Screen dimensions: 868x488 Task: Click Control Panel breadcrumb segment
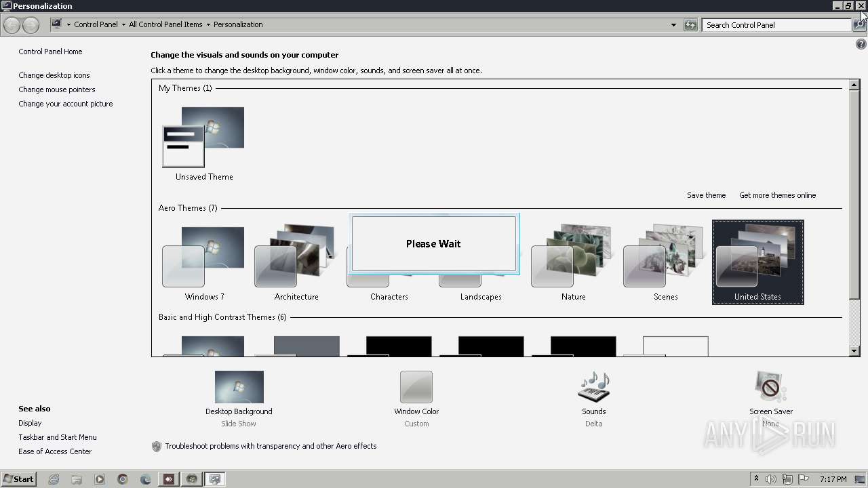96,24
